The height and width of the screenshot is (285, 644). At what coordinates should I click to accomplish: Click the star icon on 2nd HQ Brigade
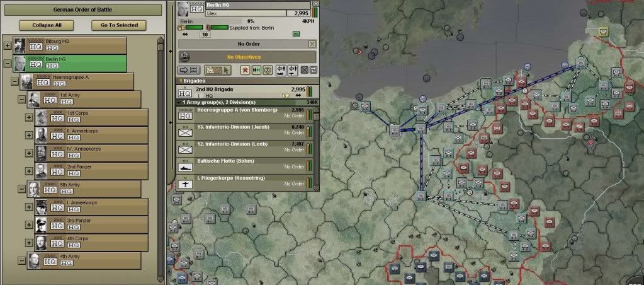click(285, 95)
